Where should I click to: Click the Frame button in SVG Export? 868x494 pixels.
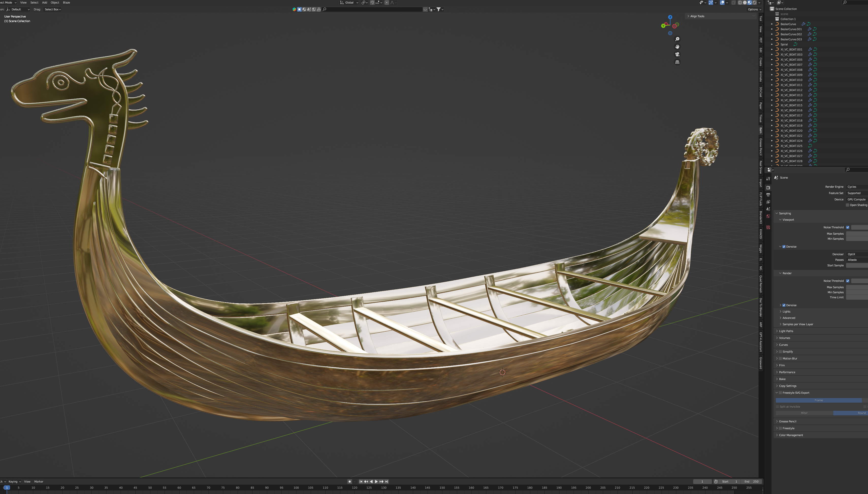coord(818,400)
